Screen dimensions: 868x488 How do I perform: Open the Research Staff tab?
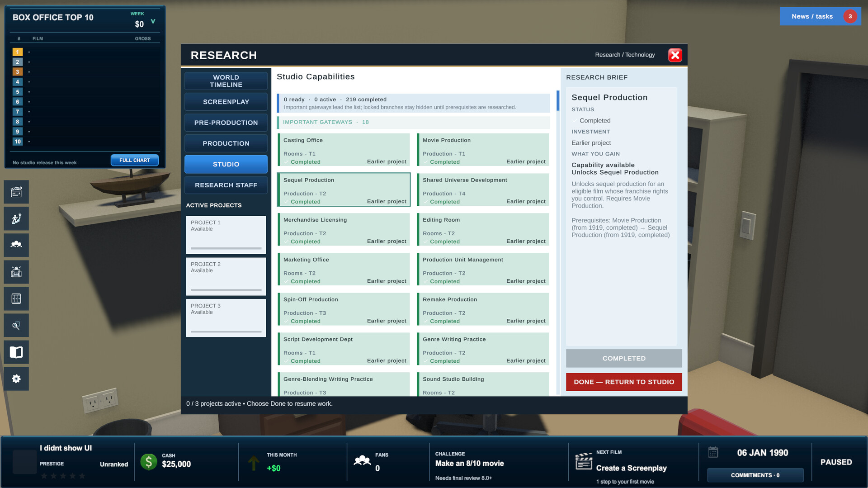click(x=226, y=185)
